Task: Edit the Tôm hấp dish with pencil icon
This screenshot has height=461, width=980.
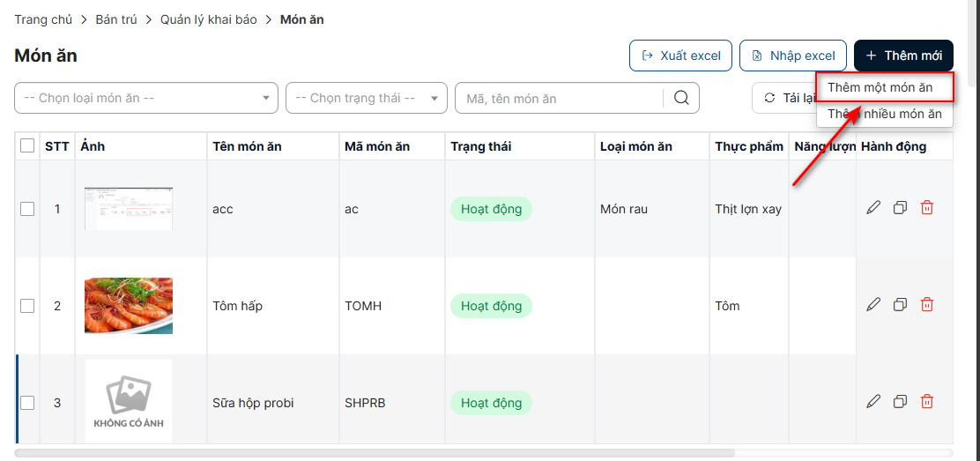Action: click(x=873, y=305)
